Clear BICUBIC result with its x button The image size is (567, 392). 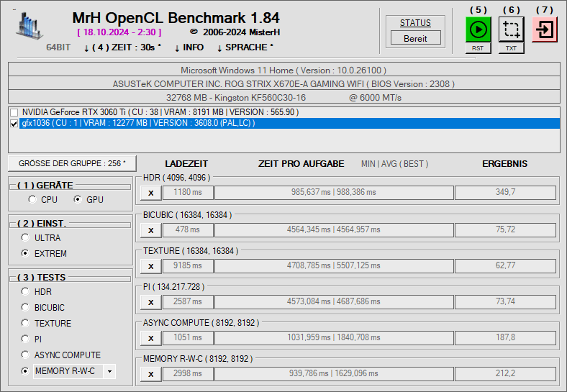pyautogui.click(x=151, y=230)
